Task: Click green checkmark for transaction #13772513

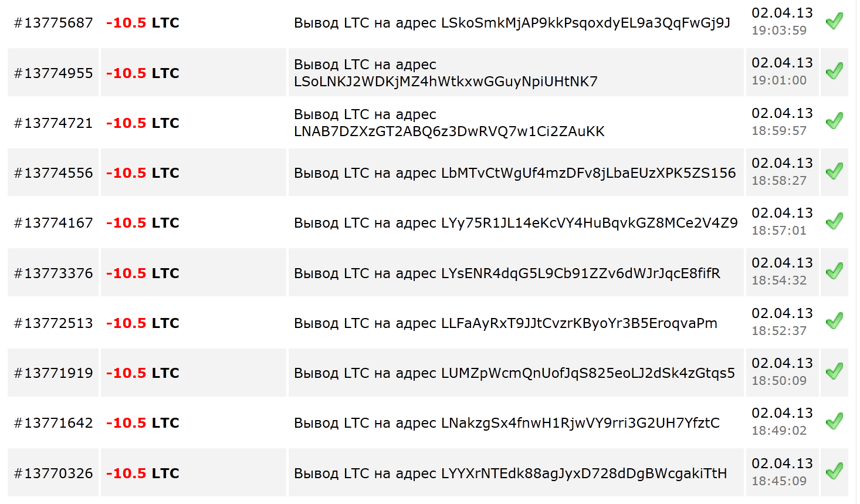Action: [x=834, y=321]
